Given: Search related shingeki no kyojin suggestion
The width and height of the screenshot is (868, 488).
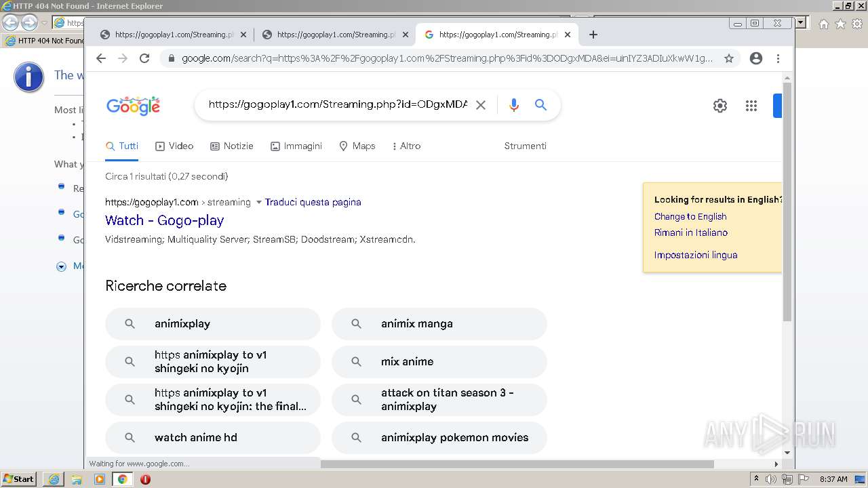Looking at the screenshot, I should [x=213, y=362].
